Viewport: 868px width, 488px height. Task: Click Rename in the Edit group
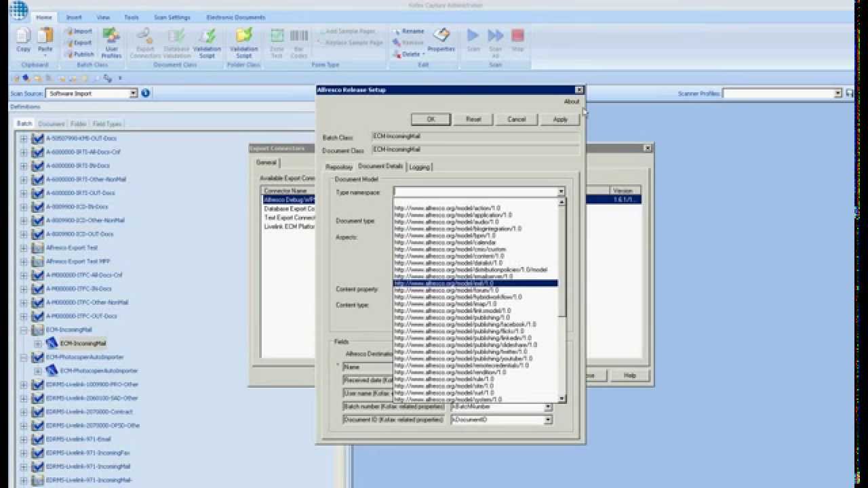click(408, 31)
